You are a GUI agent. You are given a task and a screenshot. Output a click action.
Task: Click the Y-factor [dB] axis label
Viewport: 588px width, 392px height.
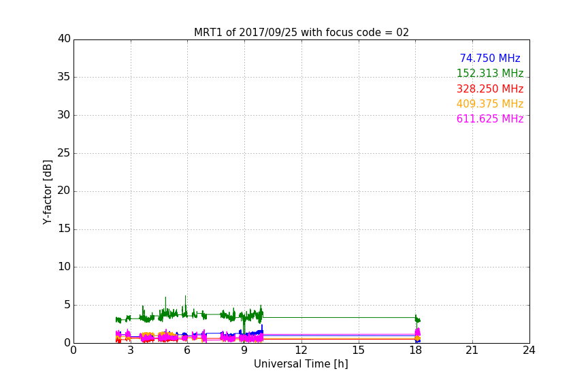[47, 192]
